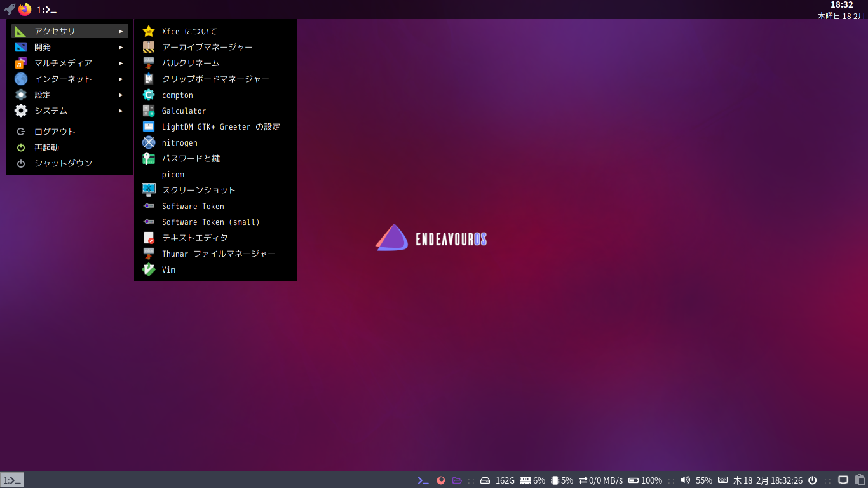Screen dimensions: 868x488
Task: Start compton from accessories
Action: (x=215, y=95)
